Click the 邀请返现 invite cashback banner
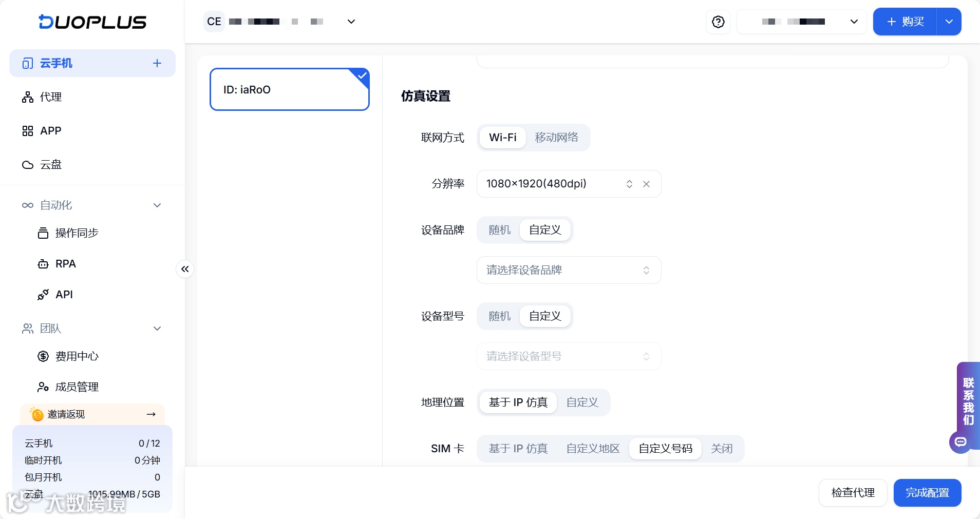This screenshot has width=980, height=519. pyautogui.click(x=92, y=414)
